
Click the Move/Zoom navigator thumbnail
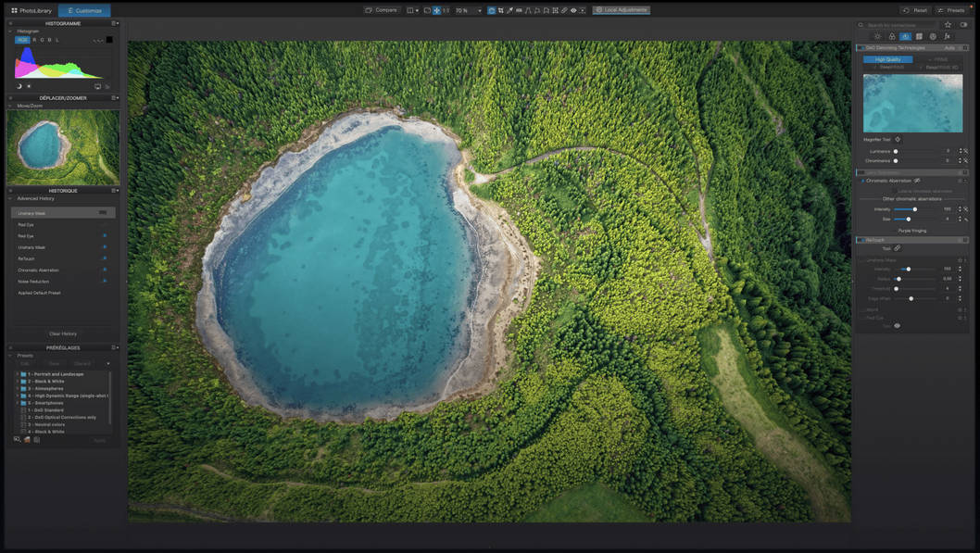pyautogui.click(x=63, y=146)
